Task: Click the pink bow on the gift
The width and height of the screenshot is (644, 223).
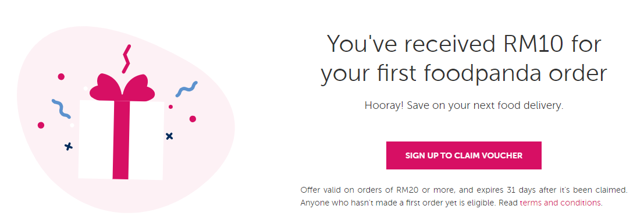Action: coord(122,88)
